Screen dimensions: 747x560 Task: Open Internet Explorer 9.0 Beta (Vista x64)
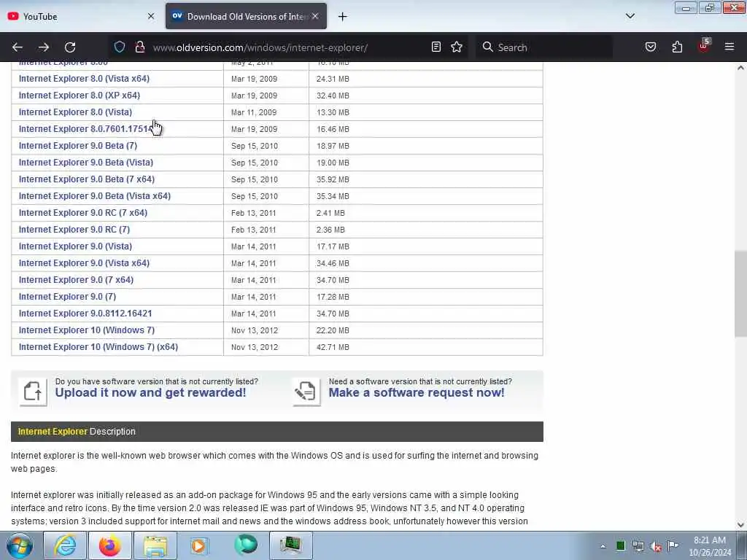pyautogui.click(x=95, y=195)
